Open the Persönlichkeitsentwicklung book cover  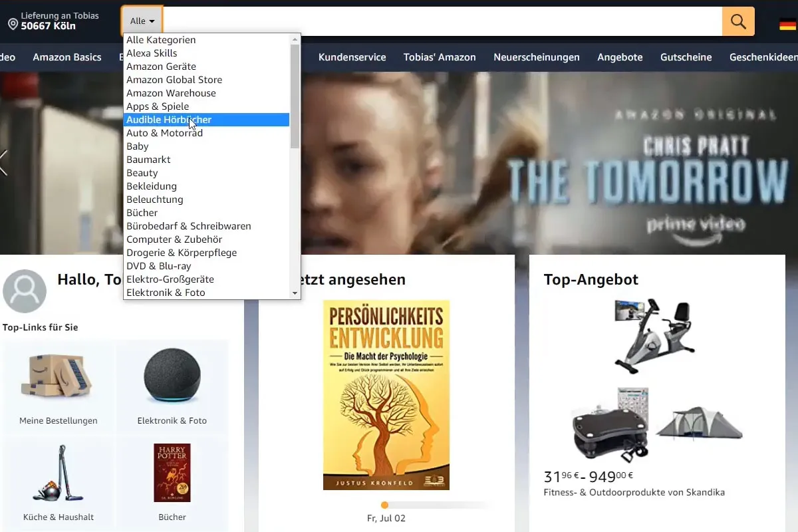pyautogui.click(x=386, y=395)
